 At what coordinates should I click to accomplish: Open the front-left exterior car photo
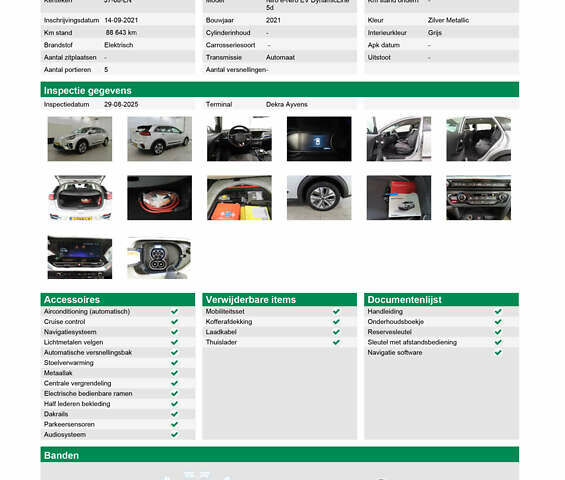click(x=80, y=139)
